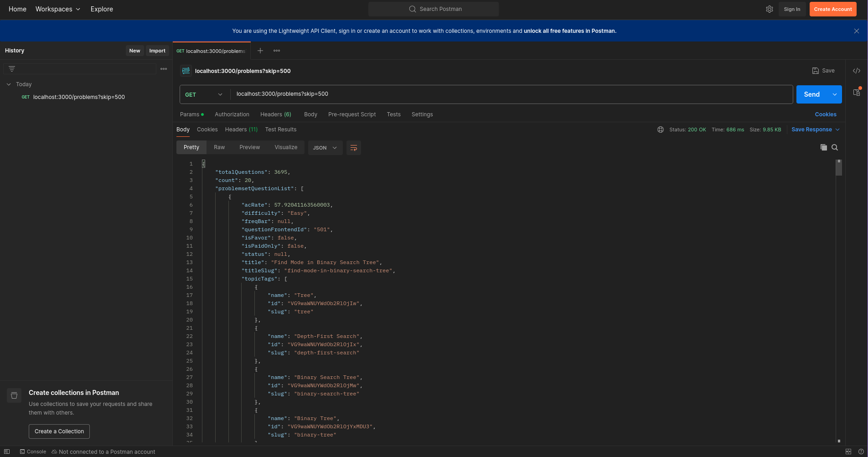The width and height of the screenshot is (868, 457).
Task: Open the settings gear icon
Action: (770, 9)
